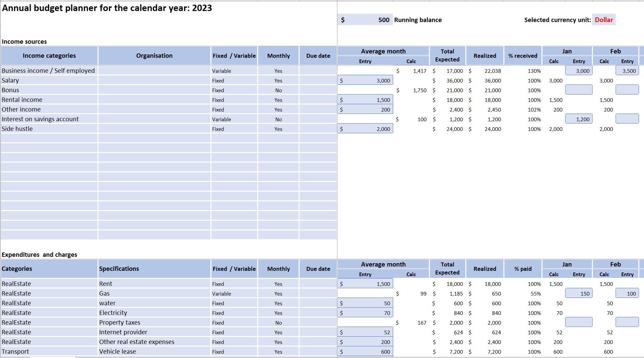Click Other income average entry 200
644x358 pixels.
click(365, 109)
